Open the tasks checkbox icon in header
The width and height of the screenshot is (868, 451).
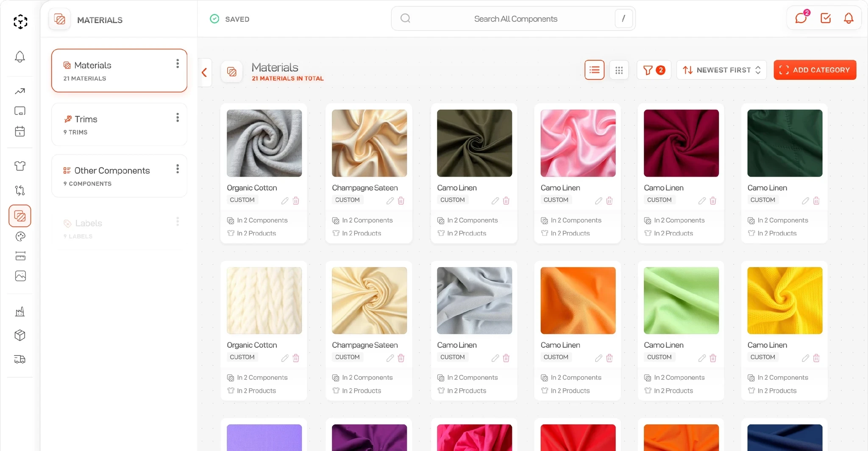[826, 18]
